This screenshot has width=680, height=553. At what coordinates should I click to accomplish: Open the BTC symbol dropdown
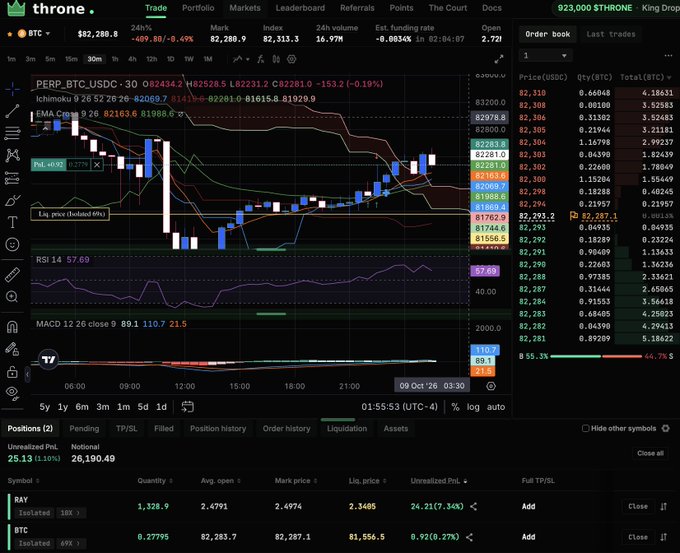click(34, 33)
